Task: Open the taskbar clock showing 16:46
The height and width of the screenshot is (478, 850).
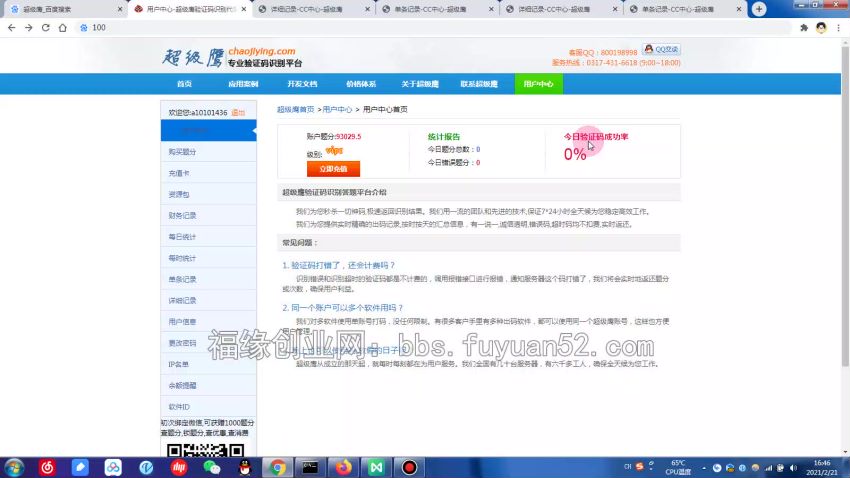Action: (822, 468)
